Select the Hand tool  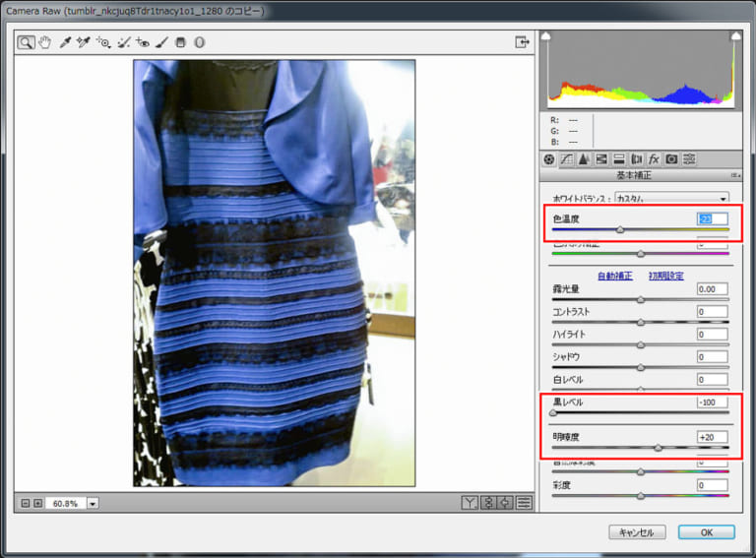[x=44, y=42]
